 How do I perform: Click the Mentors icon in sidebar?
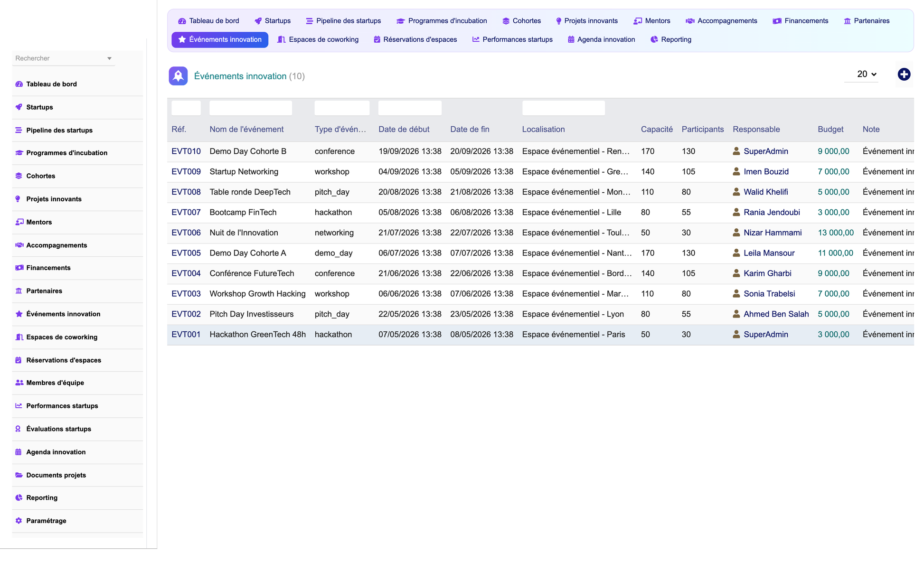click(19, 222)
